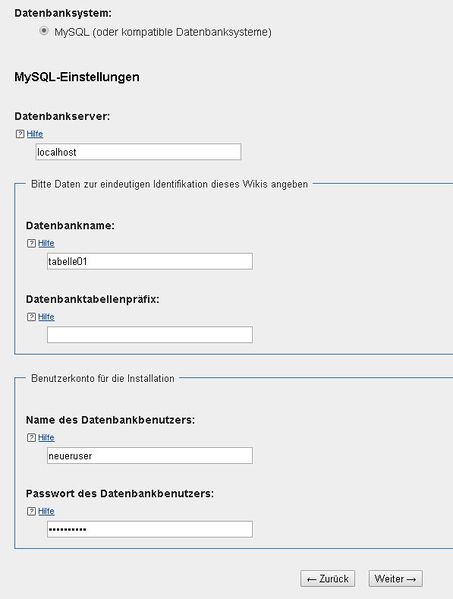Click the help icon under Datenbankserver
This screenshot has width=453, height=599.
click(x=20, y=134)
